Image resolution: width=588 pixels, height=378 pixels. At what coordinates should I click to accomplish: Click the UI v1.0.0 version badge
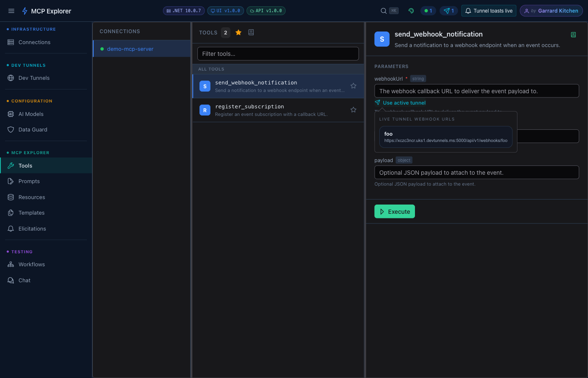pyautogui.click(x=226, y=11)
